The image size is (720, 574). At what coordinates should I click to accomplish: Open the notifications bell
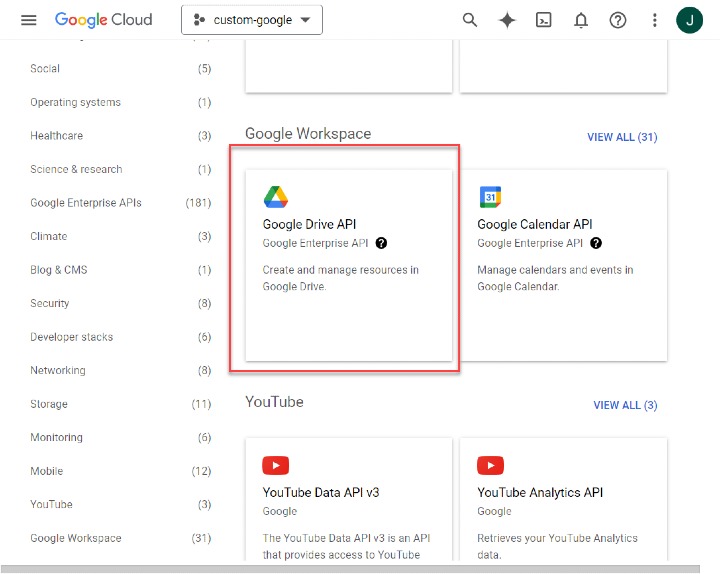pos(581,20)
